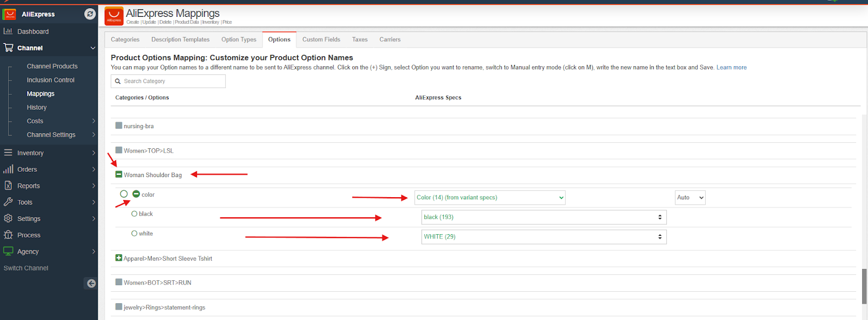This screenshot has width=868, height=320.
Task: Click the vertical scrollbar thumb
Action: [864, 286]
